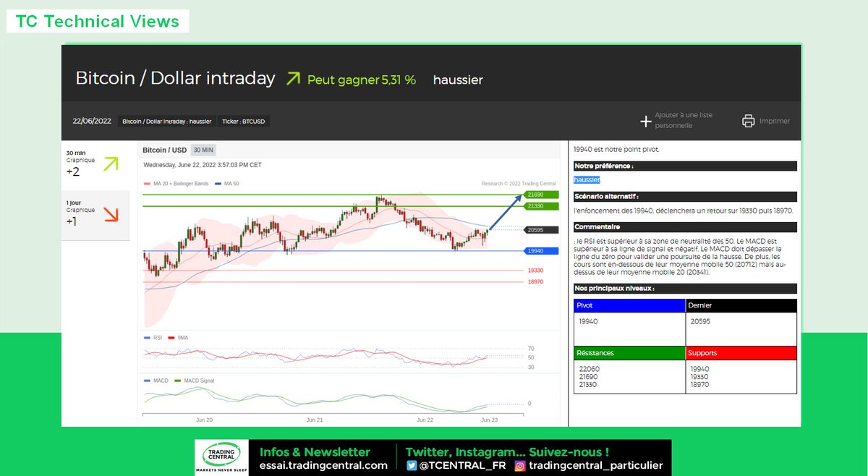Image resolution: width=868 pixels, height=476 pixels.
Task: Click the Trading Central 'Markets Never Sleep' logo
Action: tap(221, 456)
